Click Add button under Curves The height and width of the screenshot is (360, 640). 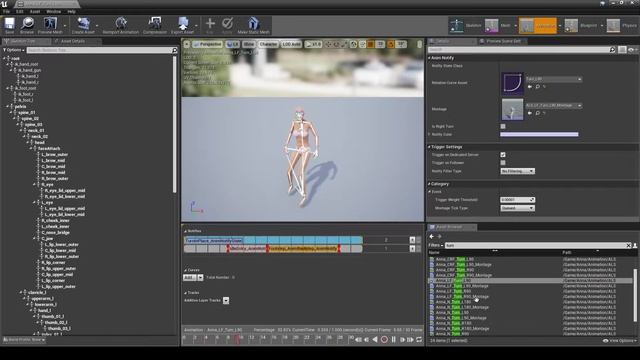pyautogui.click(x=189, y=278)
